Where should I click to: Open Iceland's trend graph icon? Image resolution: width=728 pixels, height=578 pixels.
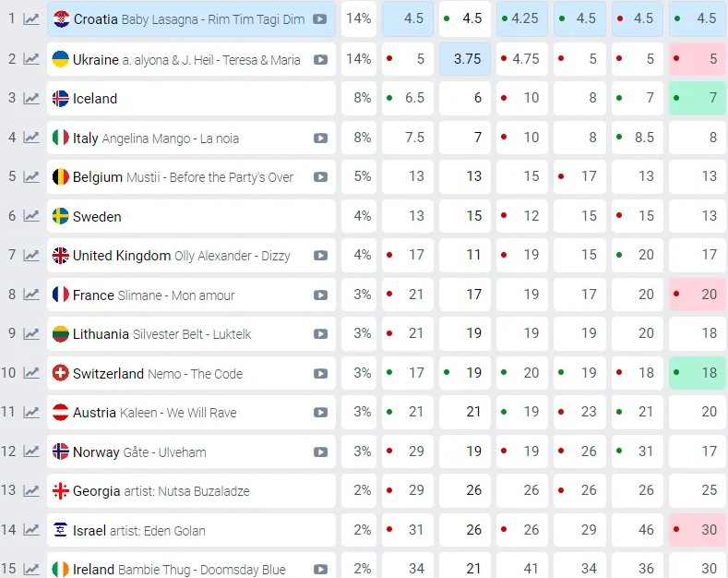tap(31, 99)
